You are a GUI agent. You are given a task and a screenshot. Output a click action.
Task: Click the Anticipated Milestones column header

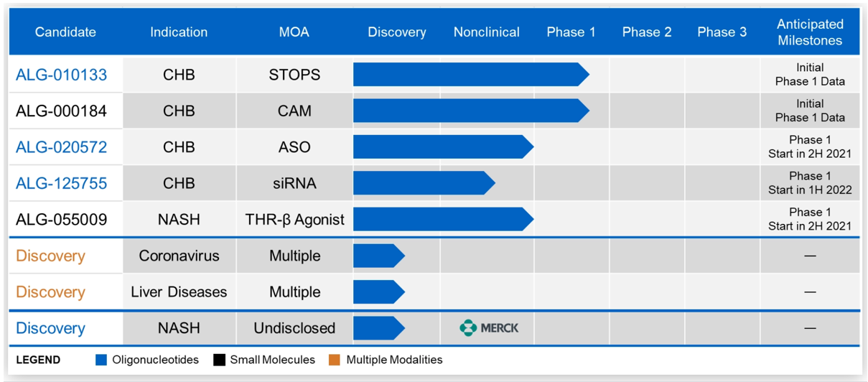click(x=810, y=32)
